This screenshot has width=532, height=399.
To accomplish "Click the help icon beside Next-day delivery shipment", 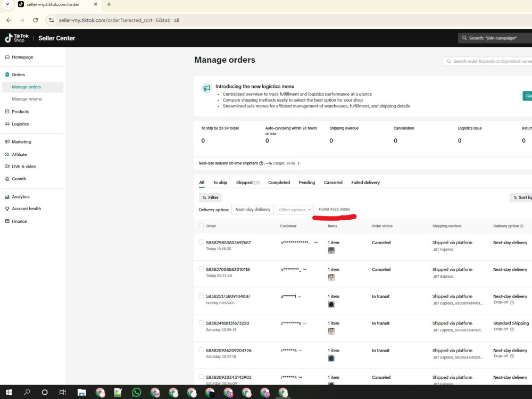I will [261, 163].
